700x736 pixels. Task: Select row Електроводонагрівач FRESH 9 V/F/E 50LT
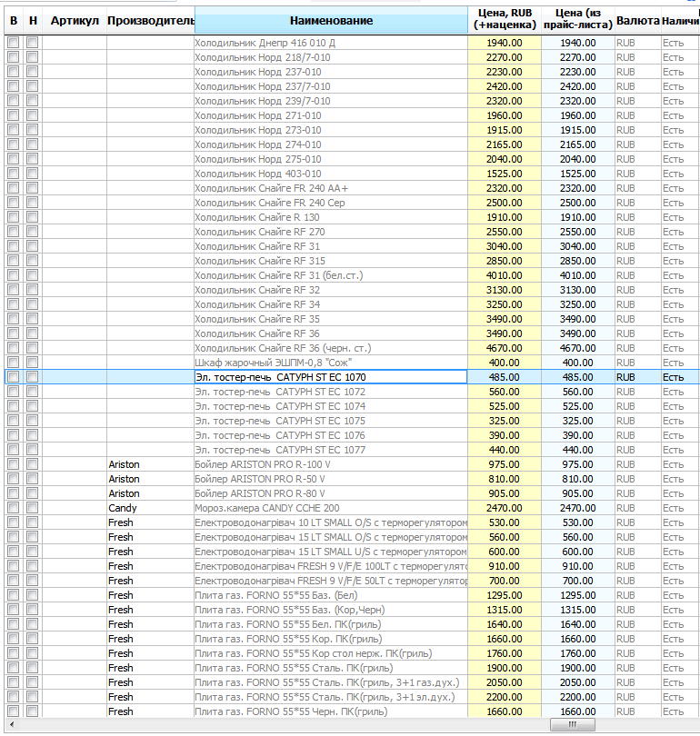(352, 582)
